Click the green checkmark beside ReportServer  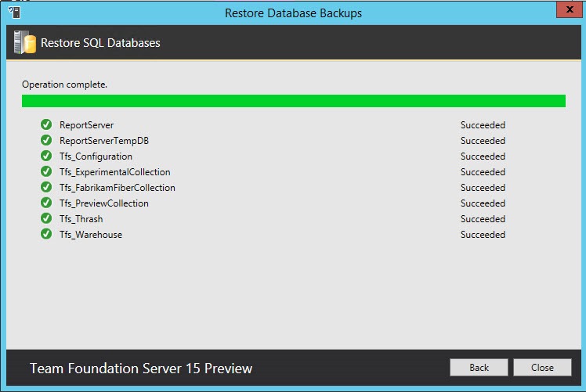[46, 125]
